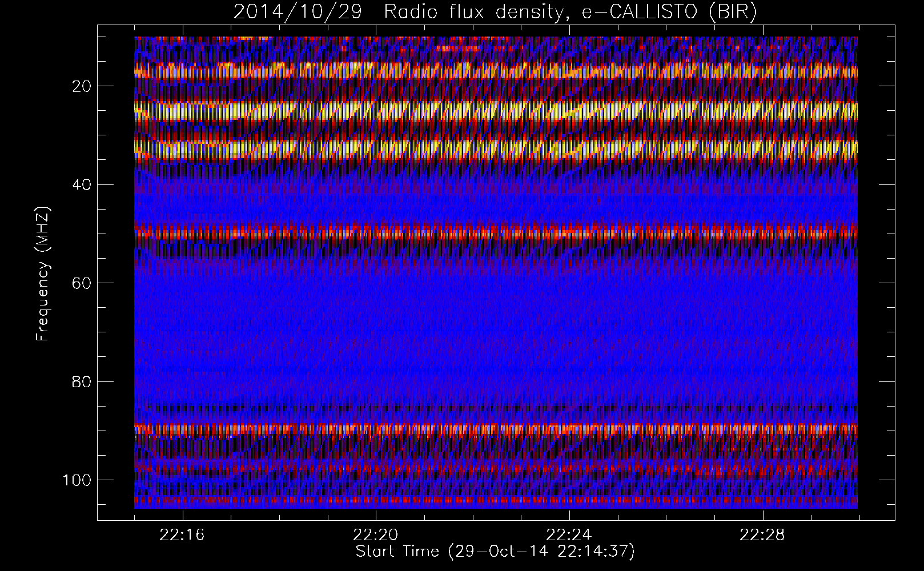
Task: Click the '22:20' time tick label
Action: (376, 535)
